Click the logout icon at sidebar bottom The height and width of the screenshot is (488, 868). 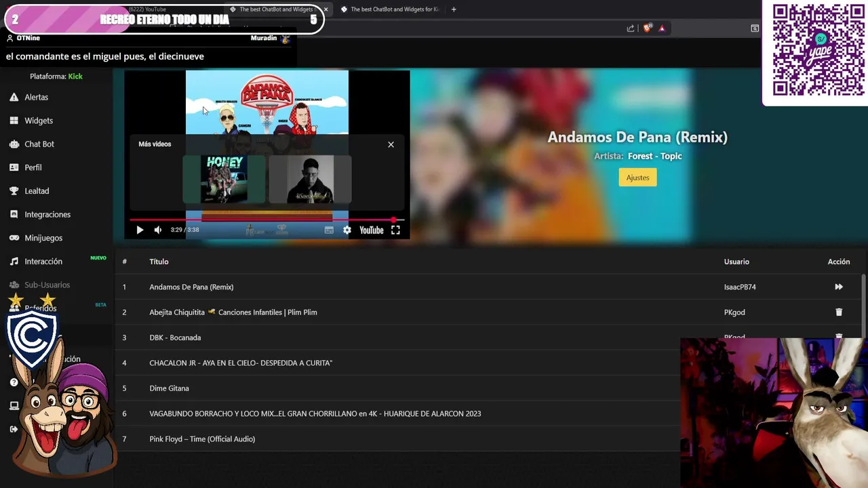click(14, 429)
